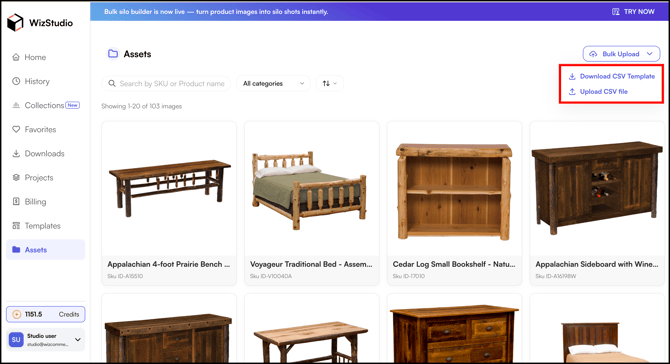Click the History clock icon

pyautogui.click(x=16, y=81)
